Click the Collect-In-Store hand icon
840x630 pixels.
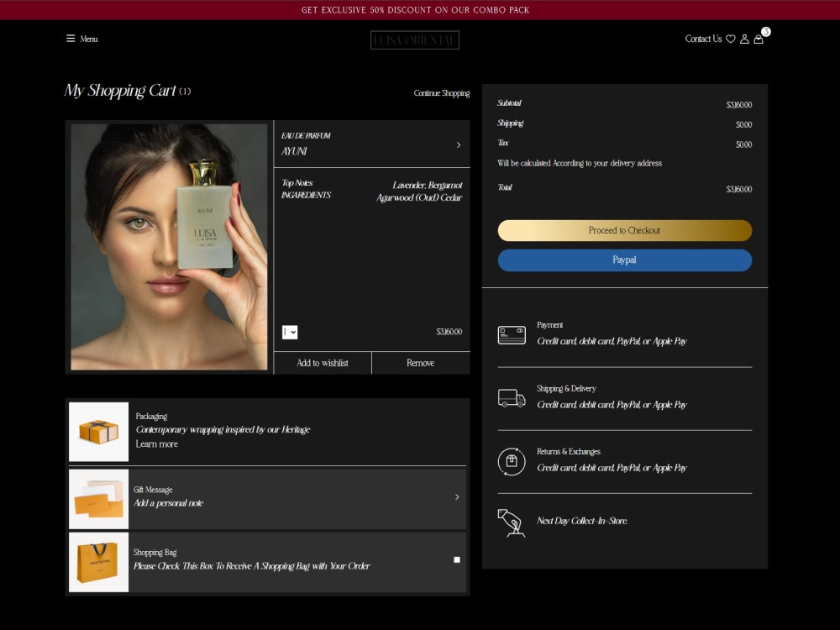(x=511, y=522)
